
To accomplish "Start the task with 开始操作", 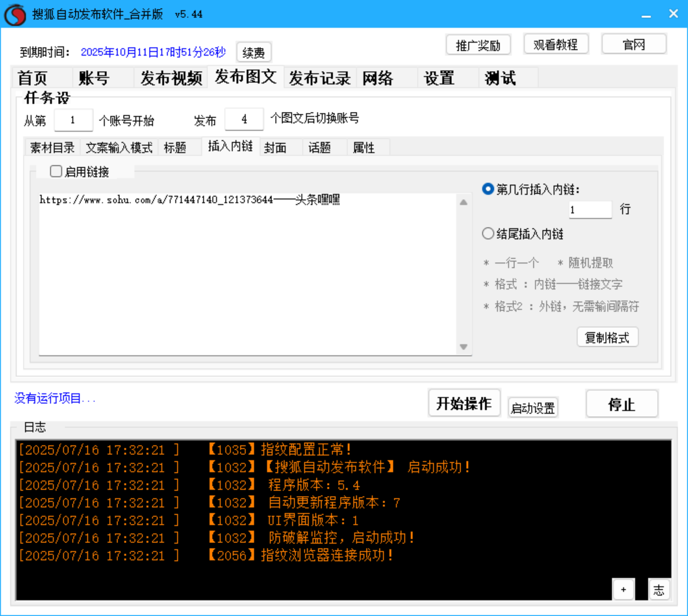I will [x=464, y=403].
